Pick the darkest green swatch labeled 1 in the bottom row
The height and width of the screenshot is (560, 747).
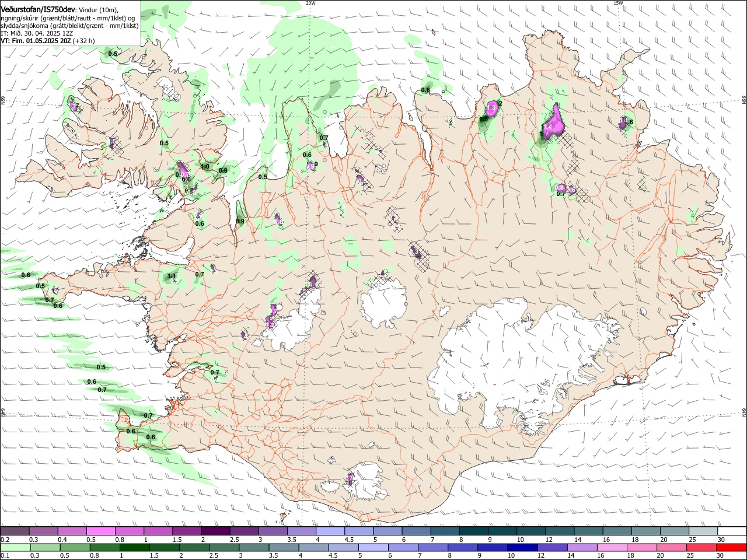pyautogui.click(x=134, y=547)
